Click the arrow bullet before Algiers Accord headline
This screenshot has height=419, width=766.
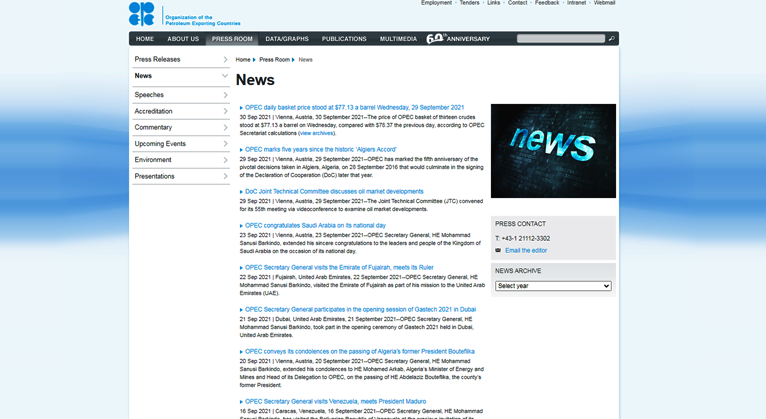tap(241, 150)
